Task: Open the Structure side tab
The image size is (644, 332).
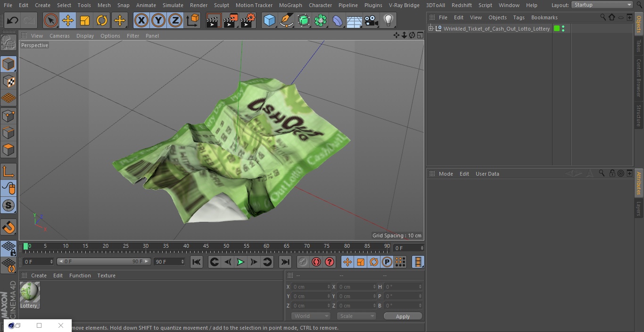Action: (639, 115)
